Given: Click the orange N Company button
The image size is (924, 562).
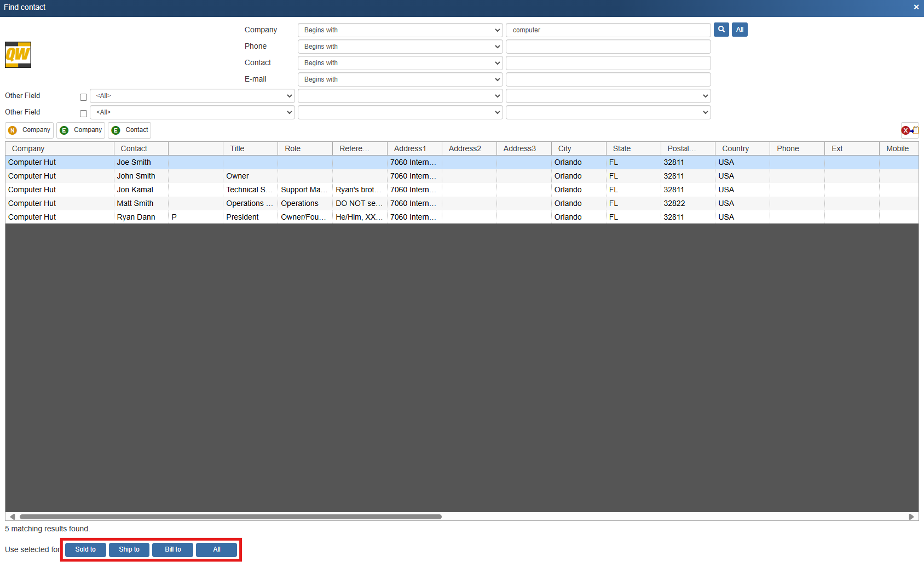Looking at the screenshot, I should [30, 130].
